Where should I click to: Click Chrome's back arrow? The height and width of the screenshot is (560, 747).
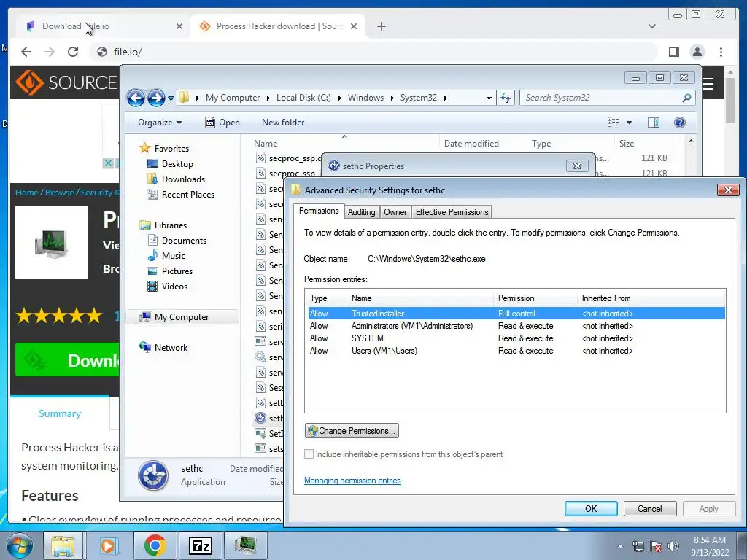pos(26,52)
